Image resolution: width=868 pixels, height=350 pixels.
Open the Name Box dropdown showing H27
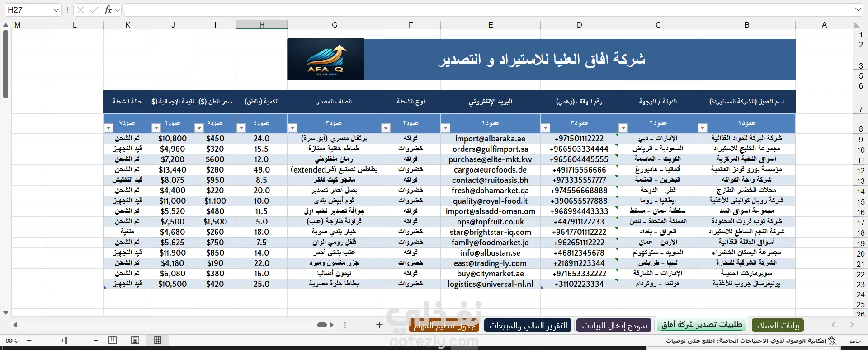pos(56,10)
